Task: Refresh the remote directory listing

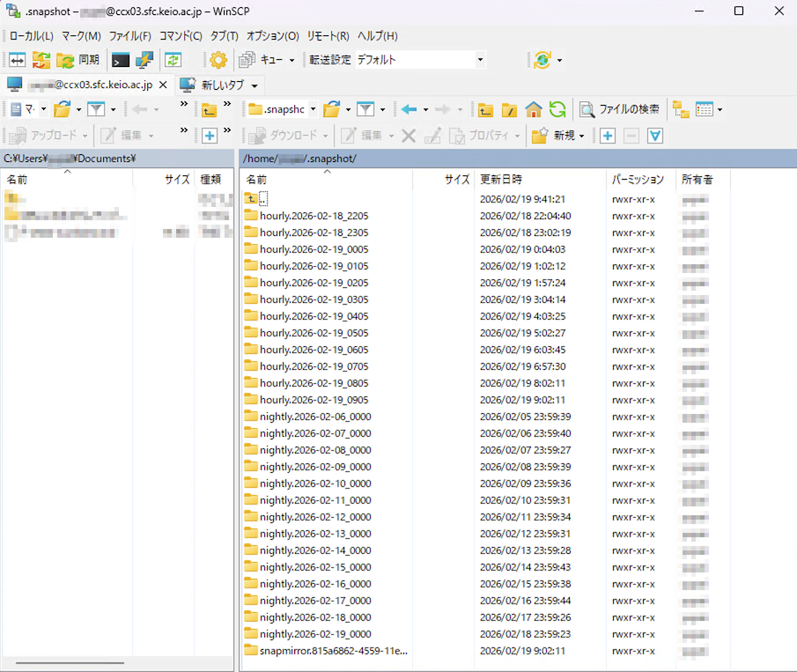Action: pyautogui.click(x=557, y=109)
